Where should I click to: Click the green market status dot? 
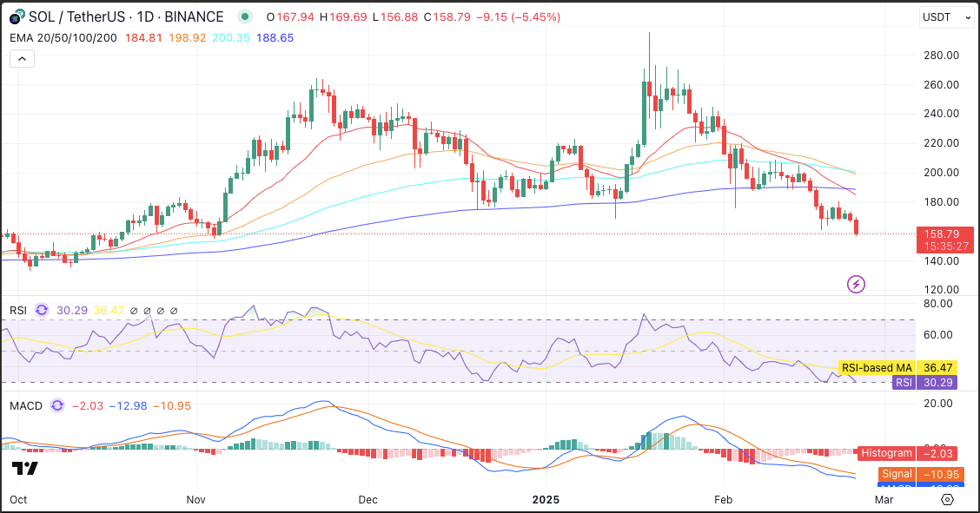point(246,16)
